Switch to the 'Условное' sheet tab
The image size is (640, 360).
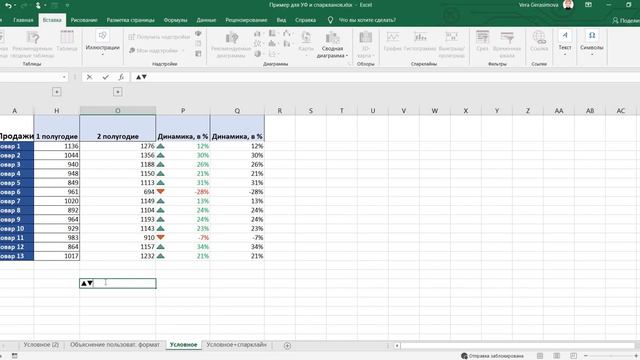183,345
